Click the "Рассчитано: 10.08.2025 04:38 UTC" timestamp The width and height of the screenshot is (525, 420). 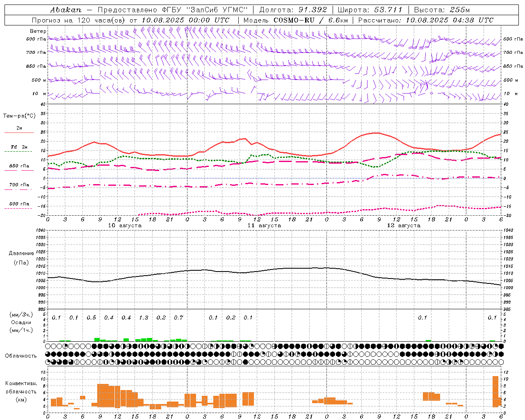(x=426, y=20)
